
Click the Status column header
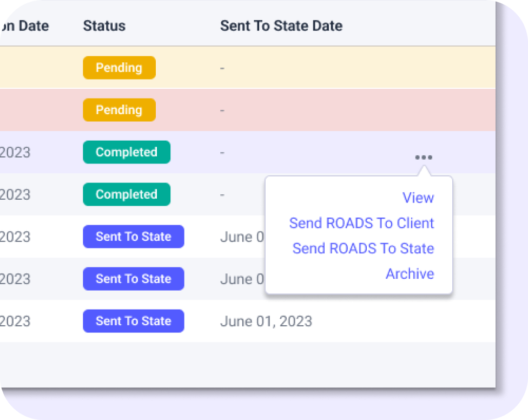[104, 26]
